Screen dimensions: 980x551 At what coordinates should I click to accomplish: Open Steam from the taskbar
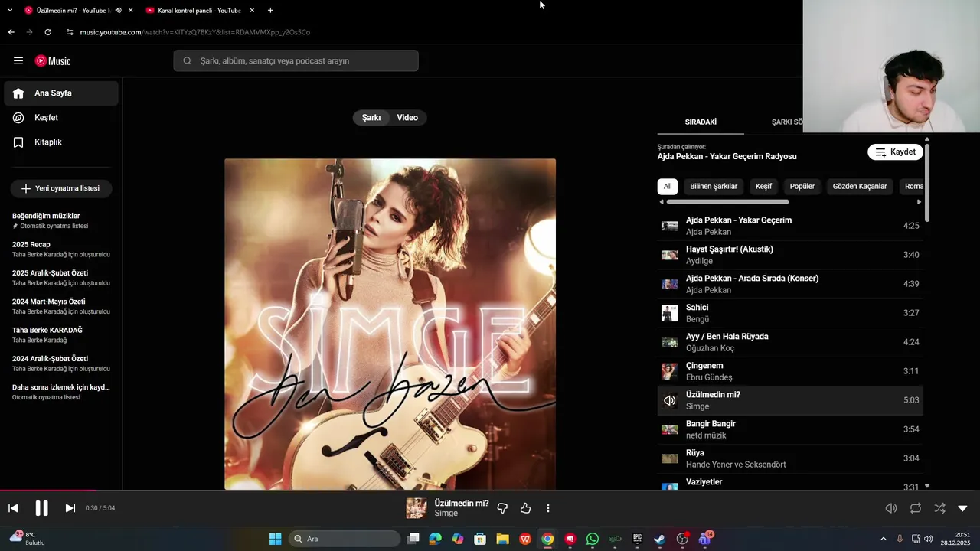coord(659,539)
